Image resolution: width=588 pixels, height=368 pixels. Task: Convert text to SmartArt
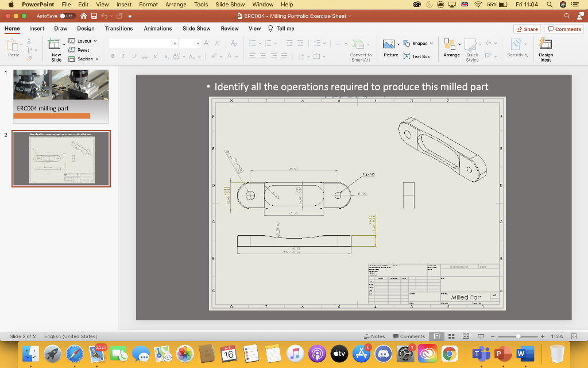coord(360,49)
